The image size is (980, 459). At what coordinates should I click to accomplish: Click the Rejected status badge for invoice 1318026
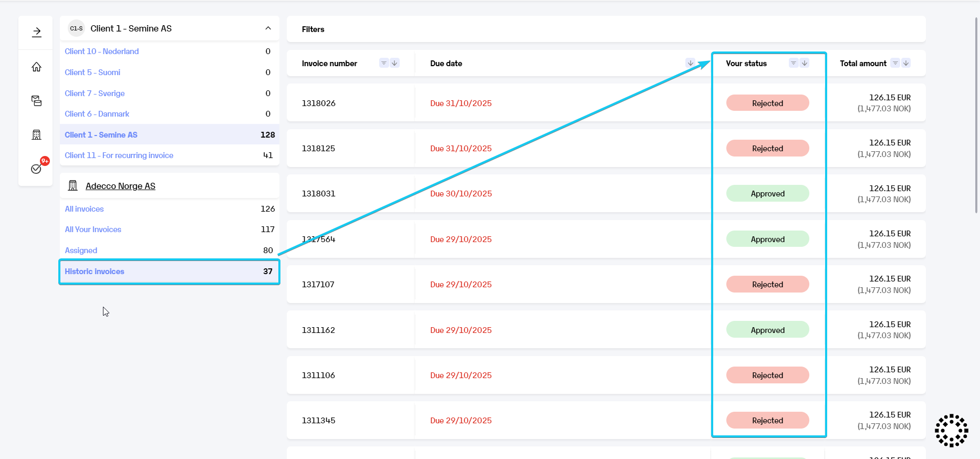click(767, 103)
